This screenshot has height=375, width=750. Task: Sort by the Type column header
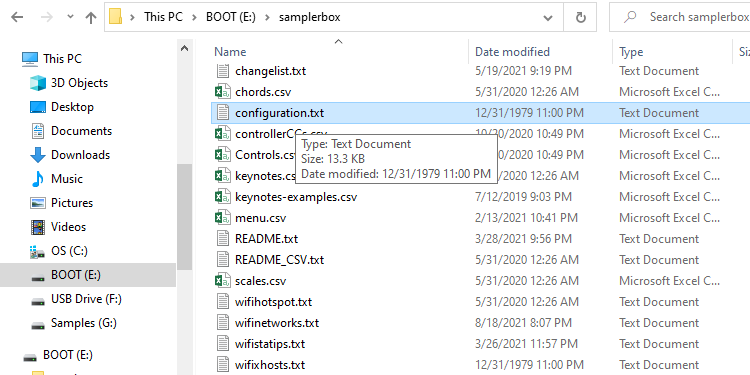point(631,52)
